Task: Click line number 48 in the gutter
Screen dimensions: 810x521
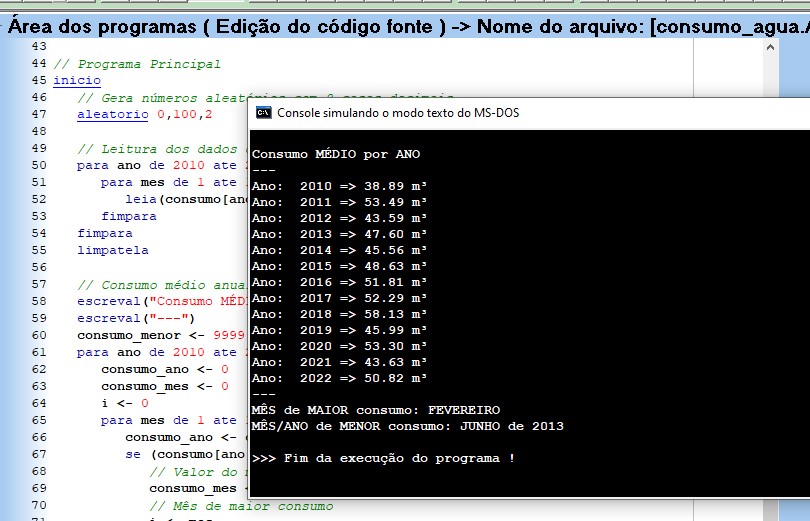Action: pyautogui.click(x=39, y=131)
